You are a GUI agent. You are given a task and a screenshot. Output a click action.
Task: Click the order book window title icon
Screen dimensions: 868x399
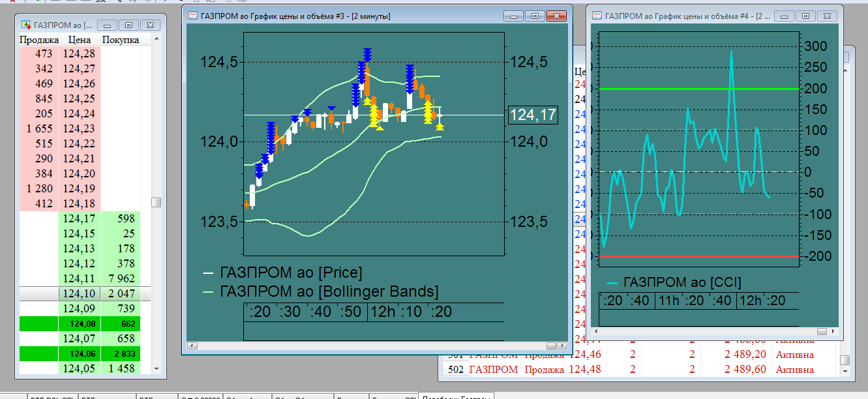(x=27, y=25)
